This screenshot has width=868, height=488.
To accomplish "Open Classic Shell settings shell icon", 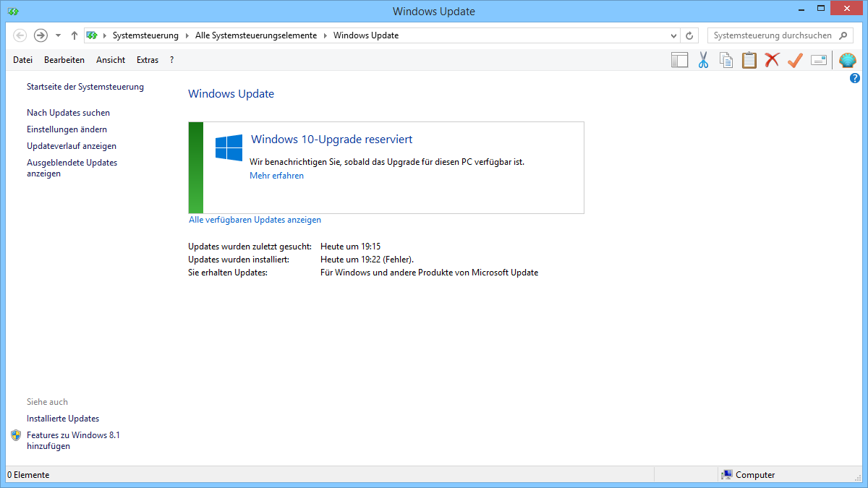I will click(x=847, y=60).
